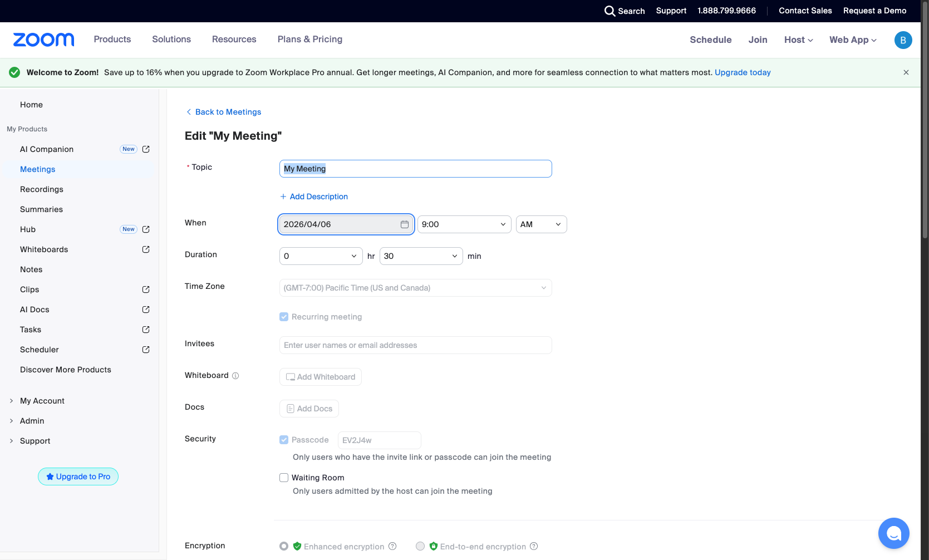This screenshot has height=560, width=929.
Task: Click End-to-end encryption help icon
Action: [x=534, y=546]
